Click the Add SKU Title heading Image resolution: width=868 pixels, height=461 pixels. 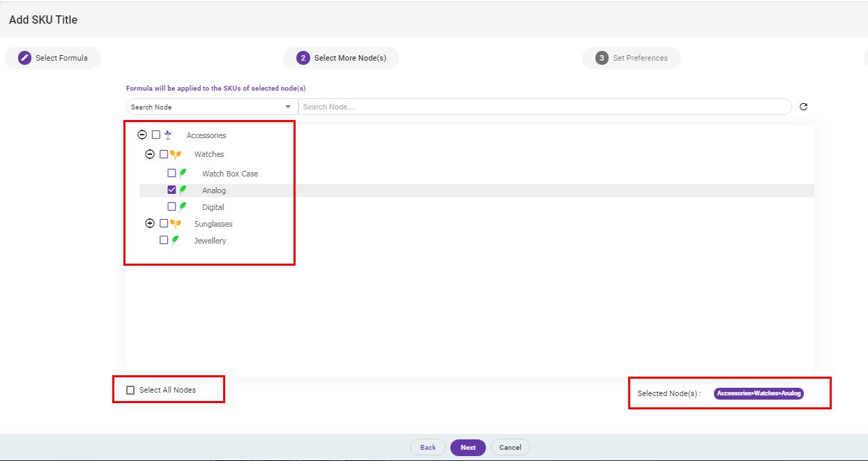pos(43,20)
